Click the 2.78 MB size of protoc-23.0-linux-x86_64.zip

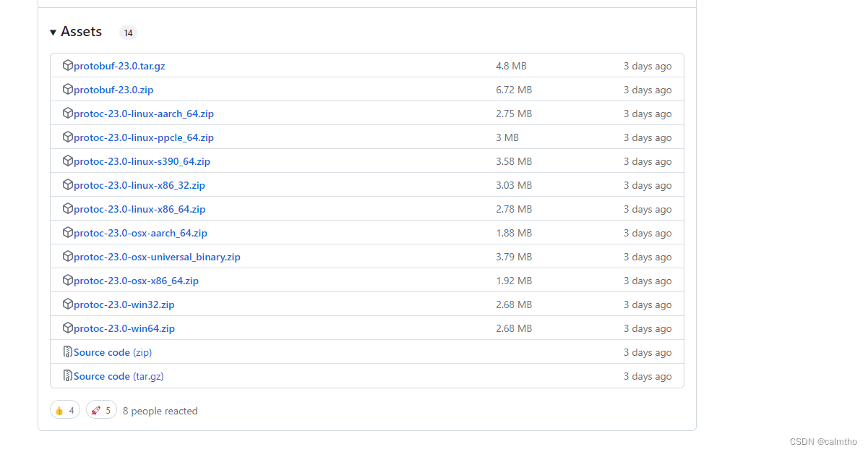pyautogui.click(x=514, y=209)
